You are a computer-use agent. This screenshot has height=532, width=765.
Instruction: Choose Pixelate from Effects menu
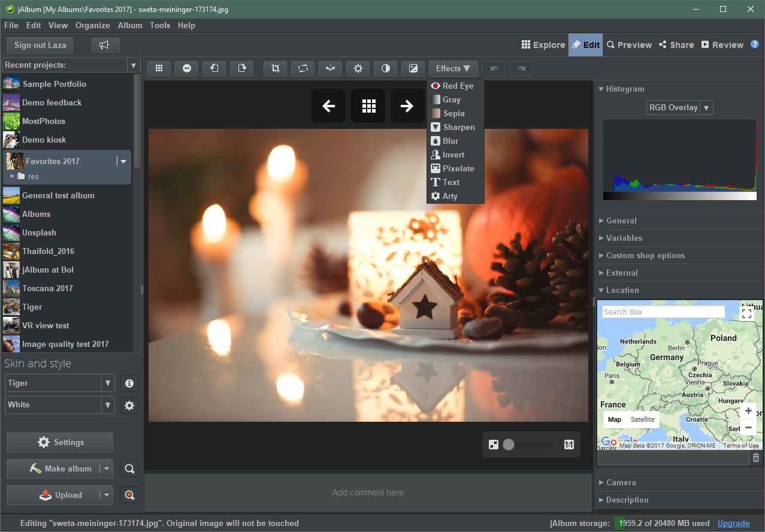click(455, 168)
